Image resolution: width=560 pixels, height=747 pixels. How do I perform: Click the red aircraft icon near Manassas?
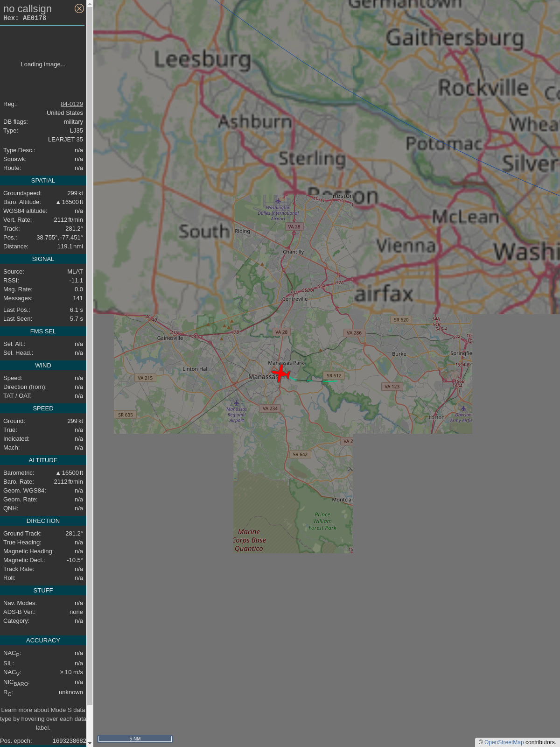(280, 373)
